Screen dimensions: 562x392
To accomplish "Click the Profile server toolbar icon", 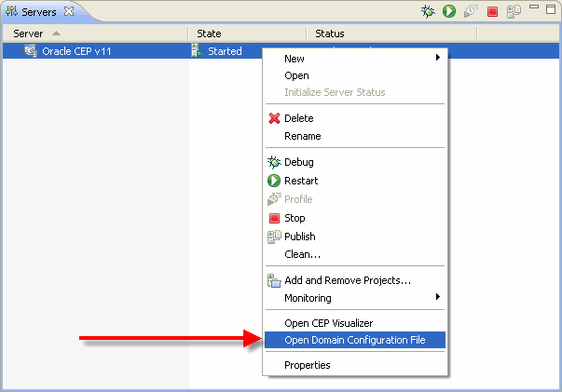I will point(471,11).
